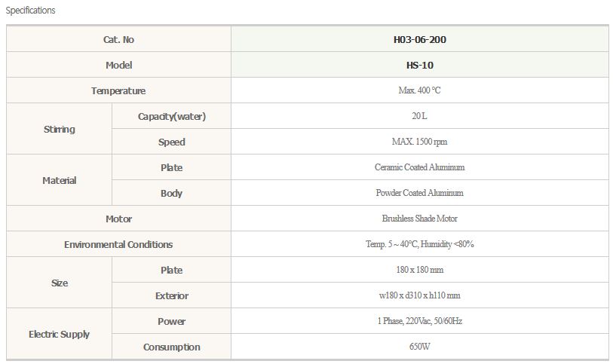This screenshot has width=613, height=364.
Task: Select the Brushless Shade Motor value
Action: [419, 219]
